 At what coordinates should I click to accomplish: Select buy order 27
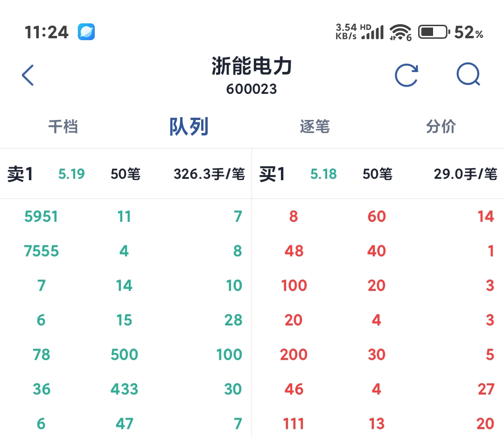(x=486, y=389)
